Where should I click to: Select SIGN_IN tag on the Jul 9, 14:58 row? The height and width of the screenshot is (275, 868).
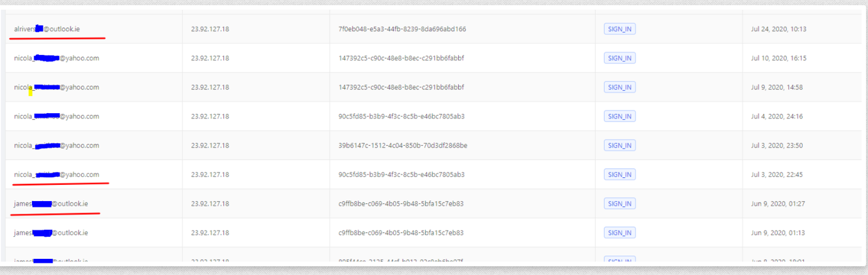point(619,87)
